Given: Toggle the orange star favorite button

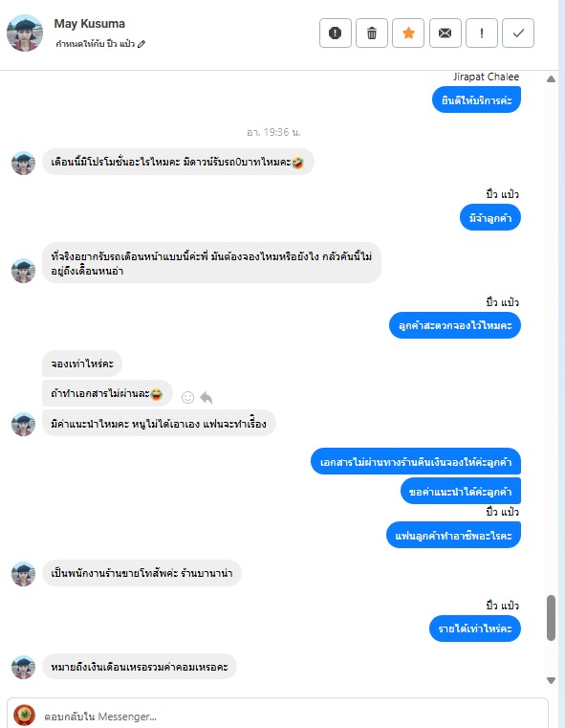Looking at the screenshot, I should (x=408, y=33).
